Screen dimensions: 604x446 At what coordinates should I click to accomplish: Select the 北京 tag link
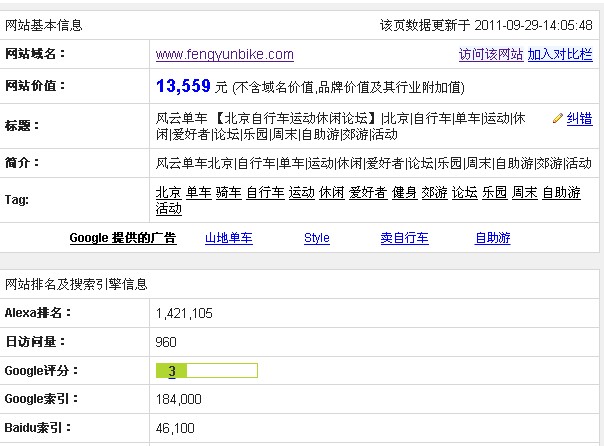(x=168, y=193)
